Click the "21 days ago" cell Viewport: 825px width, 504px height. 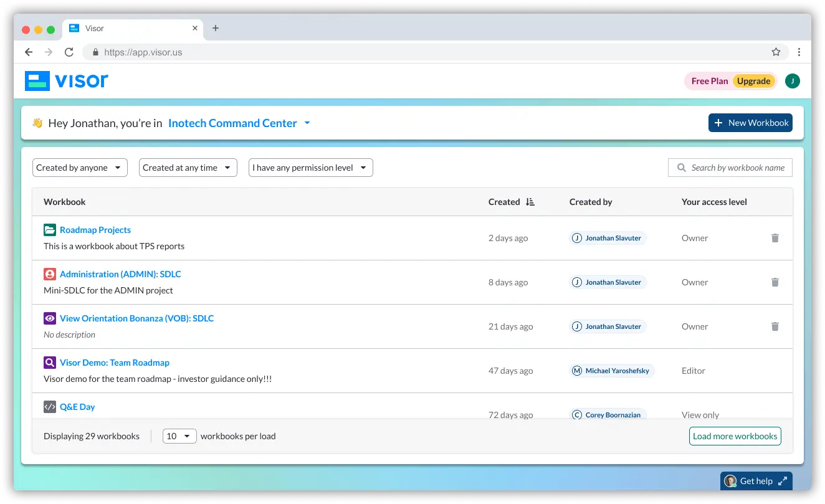[x=510, y=326]
